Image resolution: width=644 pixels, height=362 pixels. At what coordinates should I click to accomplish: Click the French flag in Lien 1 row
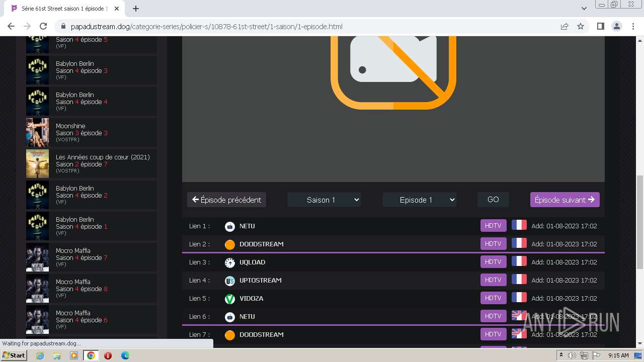click(x=519, y=225)
